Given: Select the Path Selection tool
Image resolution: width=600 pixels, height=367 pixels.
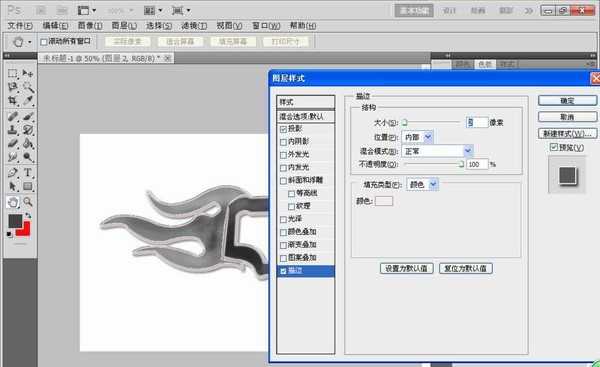Looking at the screenshot, I should tap(13, 186).
